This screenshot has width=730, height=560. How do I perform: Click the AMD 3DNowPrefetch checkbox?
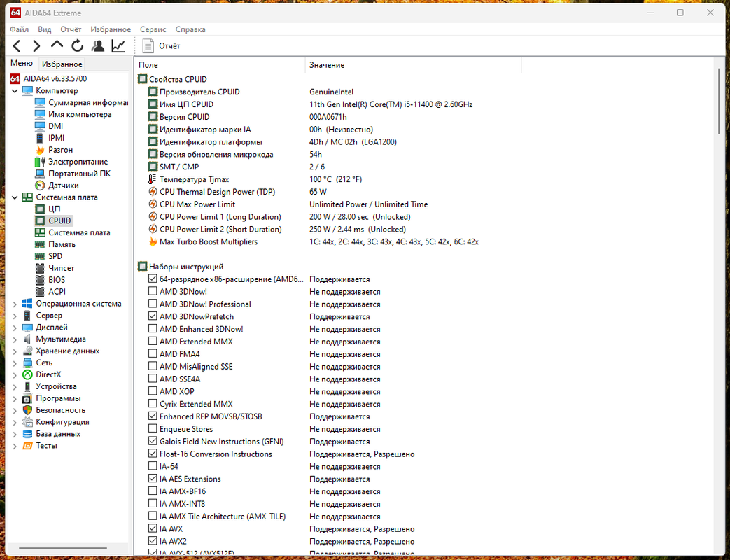153,316
